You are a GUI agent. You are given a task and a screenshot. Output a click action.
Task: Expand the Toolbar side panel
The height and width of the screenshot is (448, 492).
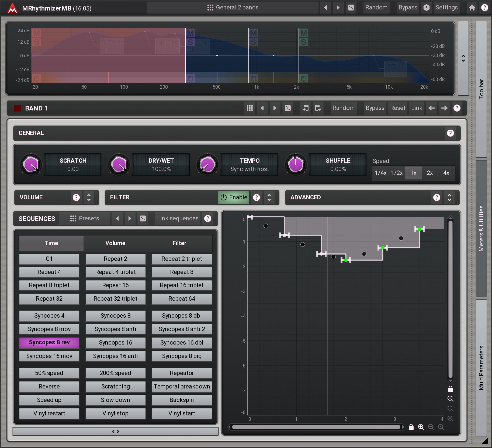click(x=481, y=89)
